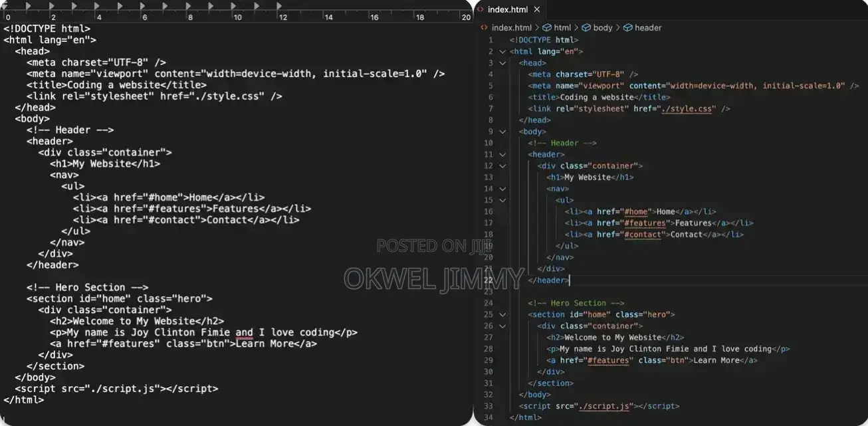Collapse the body block at line 9
868x426 pixels.
click(502, 132)
